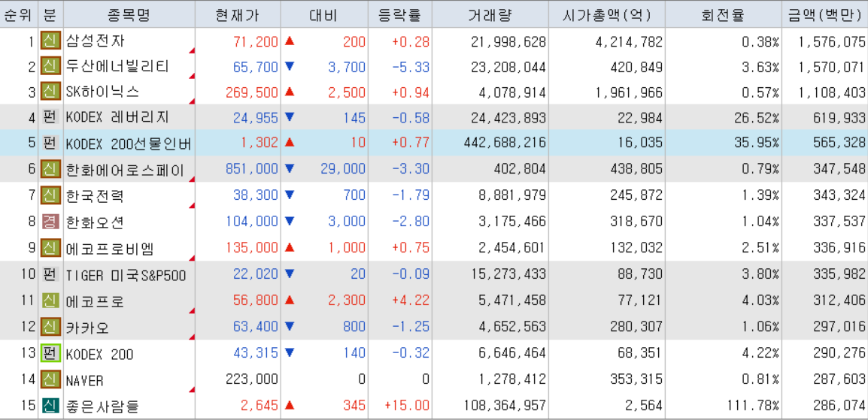The image size is (868, 420).
Task: Sort by 시가총액(억) column header
Action: (606, 14)
